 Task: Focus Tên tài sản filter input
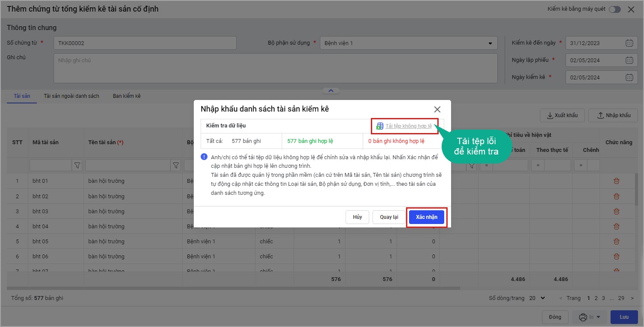(x=128, y=165)
